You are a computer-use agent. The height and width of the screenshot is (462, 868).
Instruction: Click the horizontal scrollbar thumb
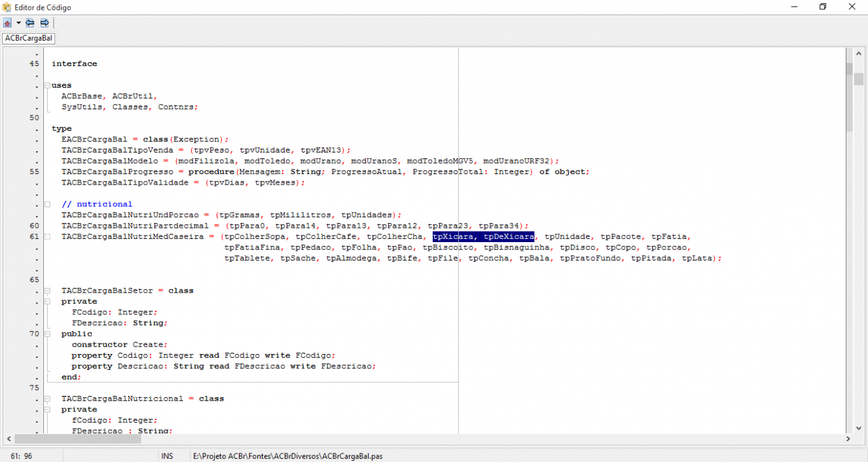tap(78, 438)
